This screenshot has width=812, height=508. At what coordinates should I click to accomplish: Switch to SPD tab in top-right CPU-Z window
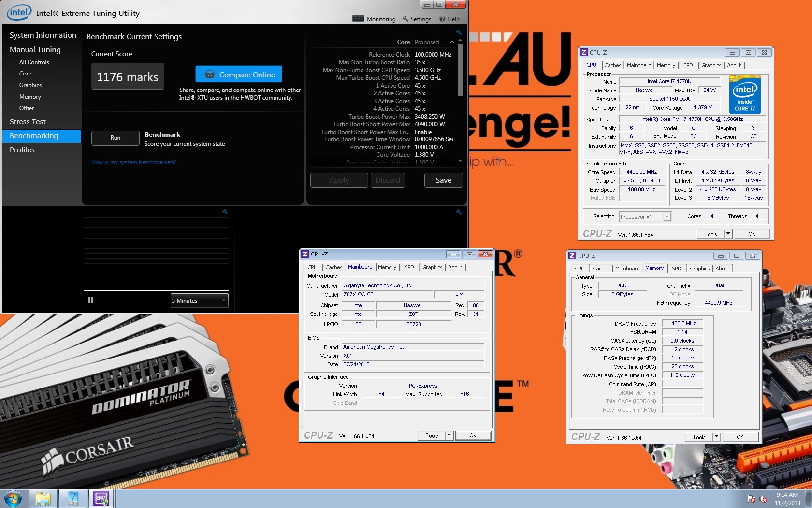pyautogui.click(x=688, y=65)
